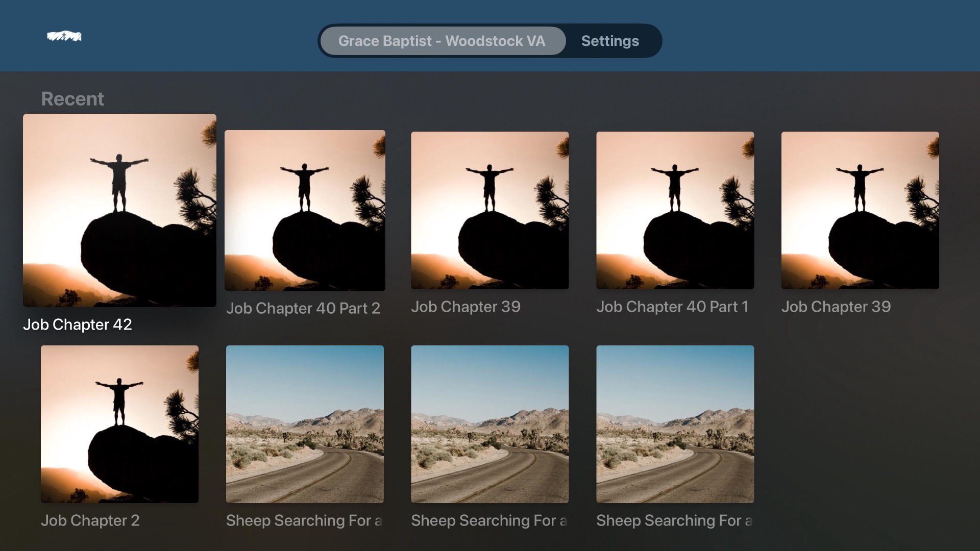Click the "Job Chapter 40 Part 1" title text
This screenshot has width=980, height=551.
672,307
